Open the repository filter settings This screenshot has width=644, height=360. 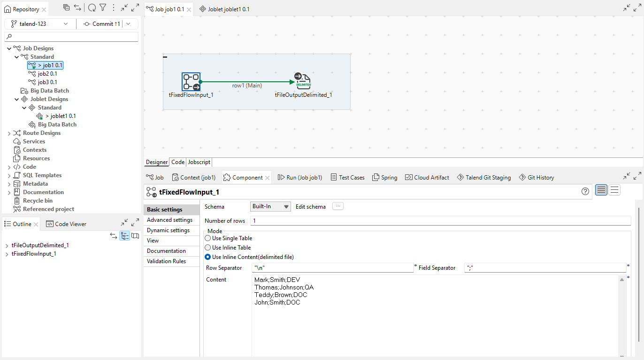[102, 8]
